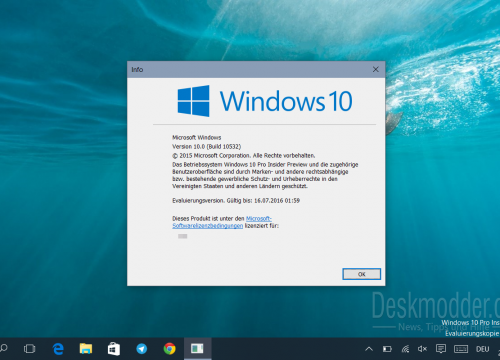Open Google Chrome from the taskbar
This screenshot has width=500, height=360.
tap(170, 349)
